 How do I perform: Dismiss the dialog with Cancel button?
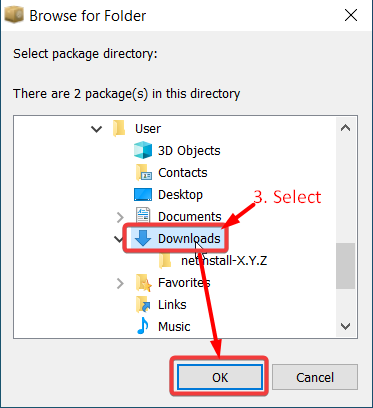click(315, 377)
